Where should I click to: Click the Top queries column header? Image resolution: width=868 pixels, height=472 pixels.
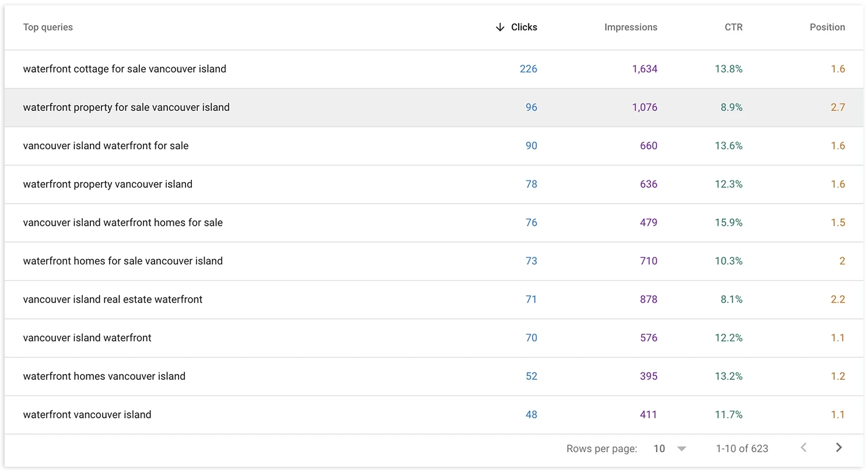point(48,27)
